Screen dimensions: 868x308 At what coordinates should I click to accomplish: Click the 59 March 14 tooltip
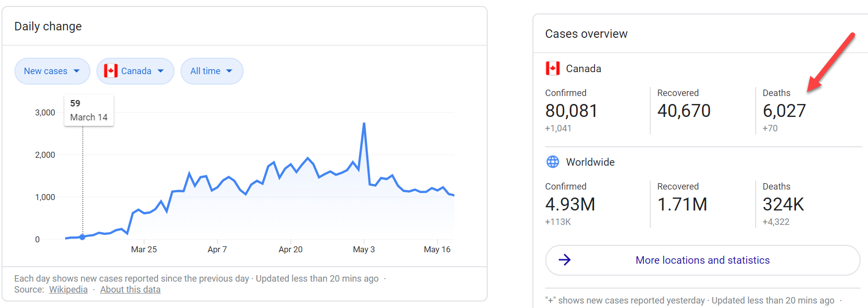[89, 110]
